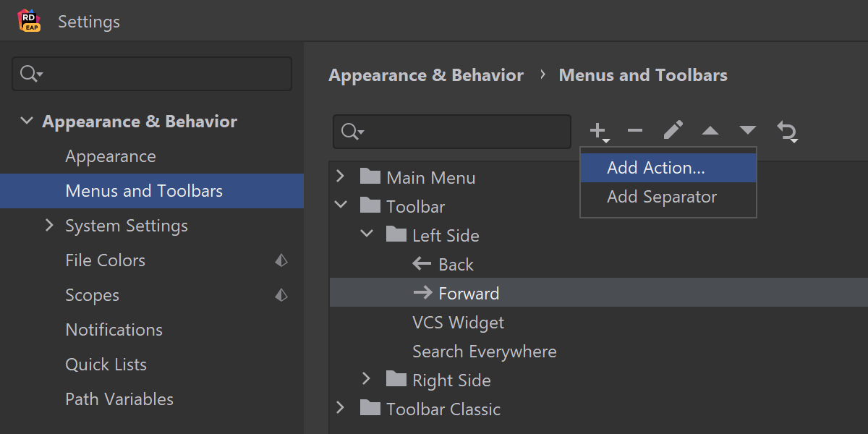Click the Move Down arrow icon
This screenshot has height=434, width=868.
pos(748,131)
